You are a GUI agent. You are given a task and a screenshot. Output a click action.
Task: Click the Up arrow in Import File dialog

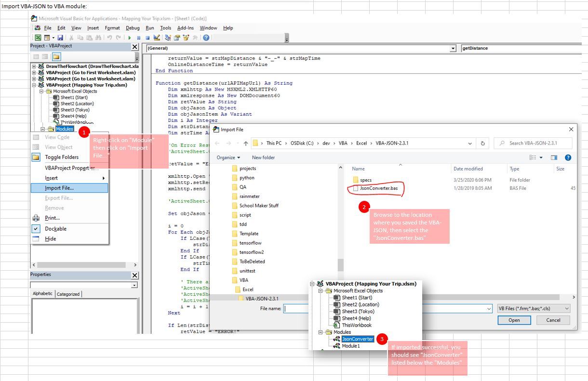(x=246, y=144)
